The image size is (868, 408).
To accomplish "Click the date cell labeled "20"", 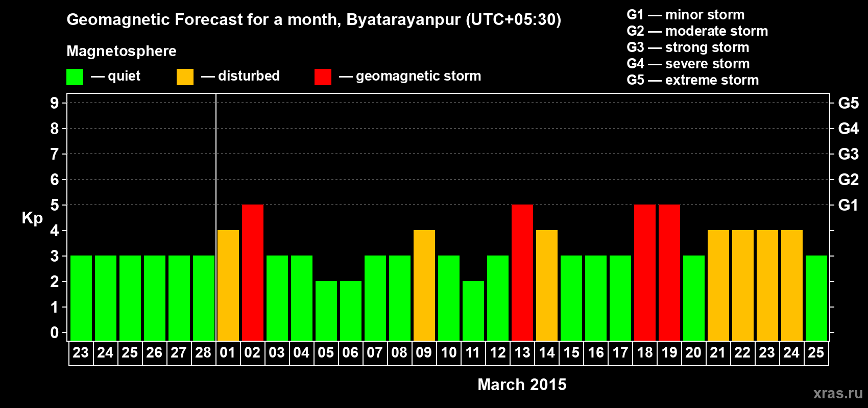I will [694, 353].
